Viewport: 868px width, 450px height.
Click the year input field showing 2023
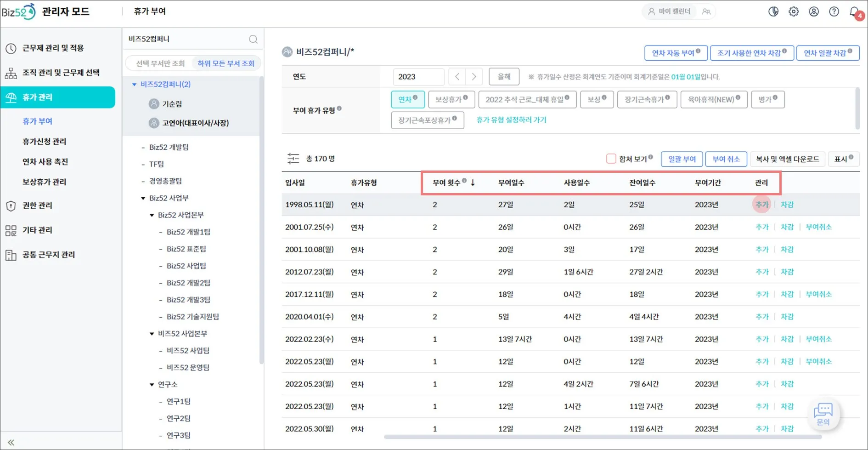[x=418, y=77]
